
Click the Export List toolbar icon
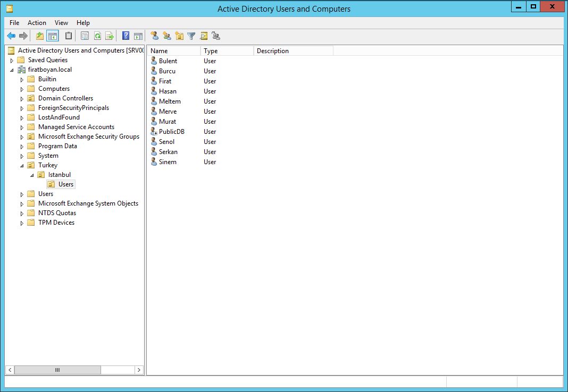(x=110, y=36)
